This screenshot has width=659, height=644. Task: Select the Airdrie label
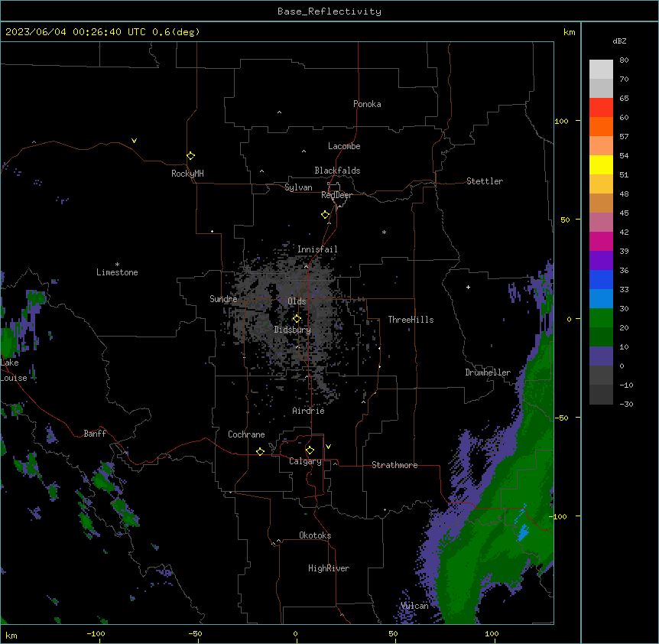pyautogui.click(x=308, y=411)
